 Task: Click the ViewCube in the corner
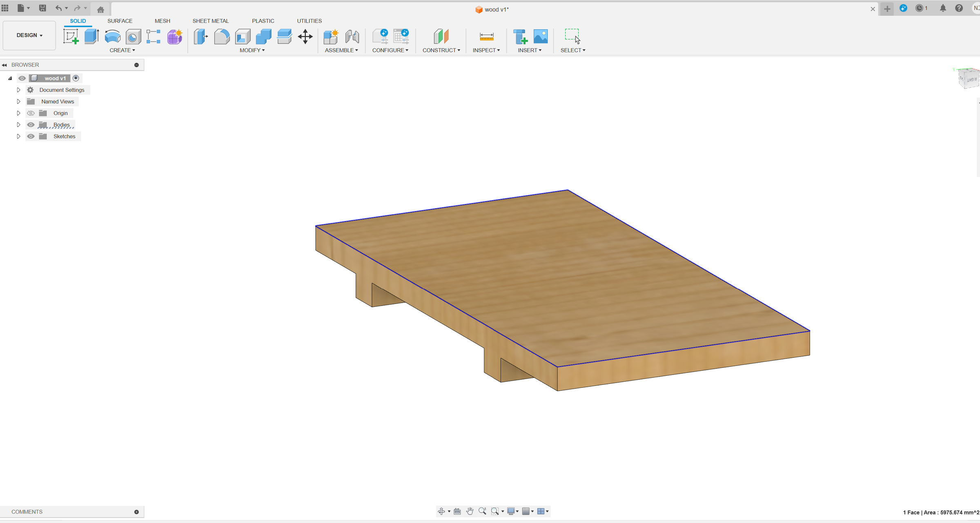(968, 78)
